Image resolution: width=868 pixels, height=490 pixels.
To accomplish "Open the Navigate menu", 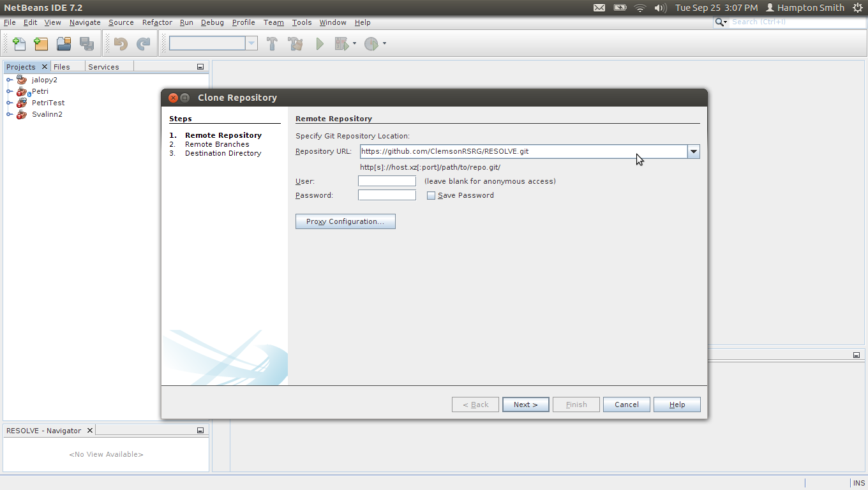I will 85,22.
